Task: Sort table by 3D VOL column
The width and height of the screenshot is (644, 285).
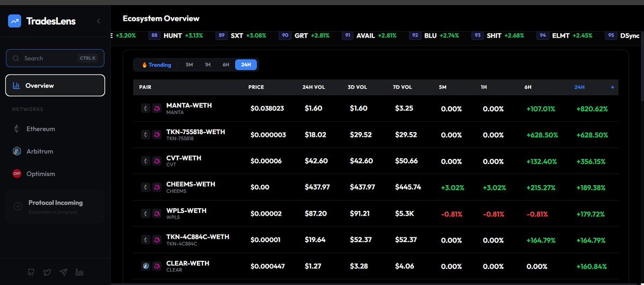Action: click(358, 87)
